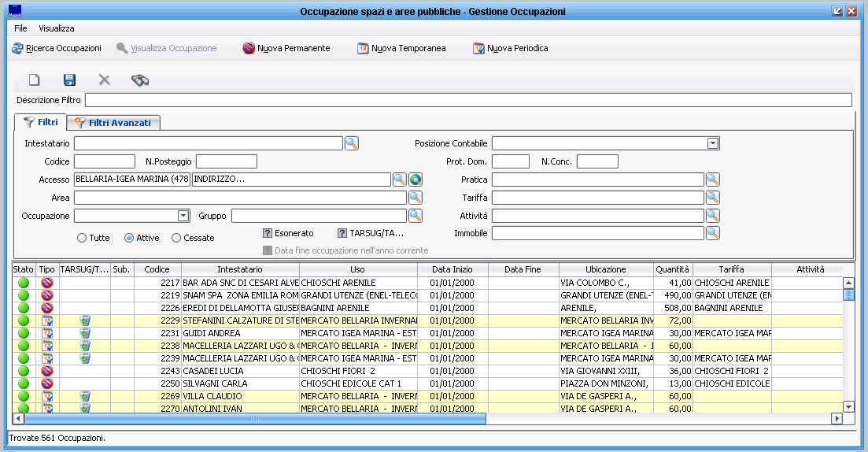Select the Tutte radio button

(x=82, y=238)
